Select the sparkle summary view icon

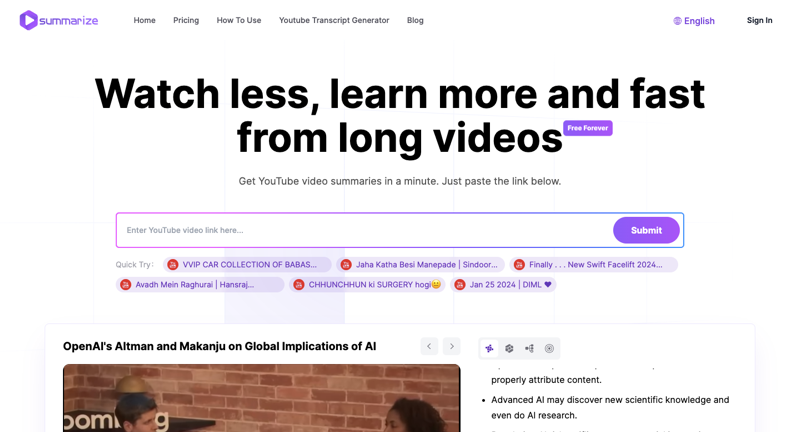pos(489,348)
